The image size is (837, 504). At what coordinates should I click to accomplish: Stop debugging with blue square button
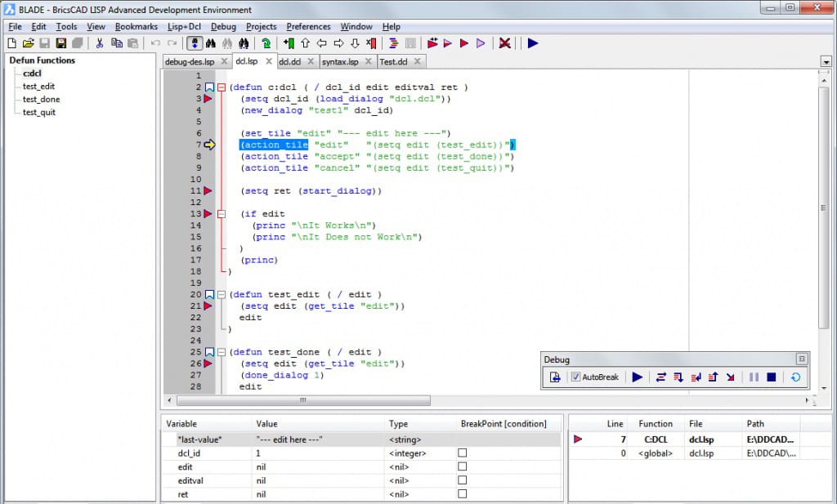[772, 377]
